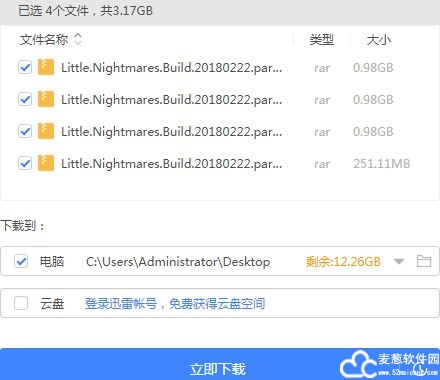Viewport: 440px width, 380px height.
Task: Open the 登录迅雷帐号 login link
Action: pos(121,303)
